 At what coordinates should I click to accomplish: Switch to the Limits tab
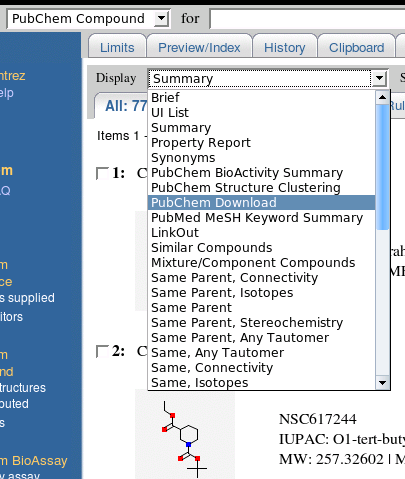tap(117, 47)
